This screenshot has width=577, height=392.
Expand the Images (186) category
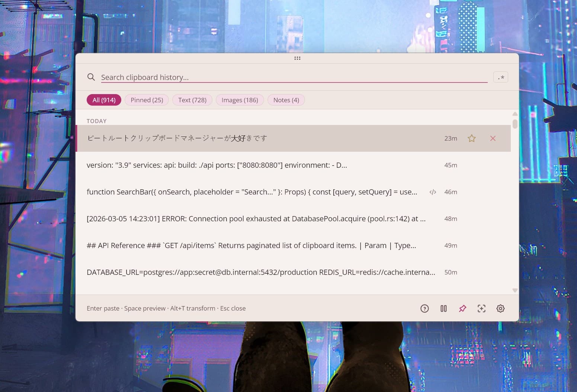tap(240, 100)
